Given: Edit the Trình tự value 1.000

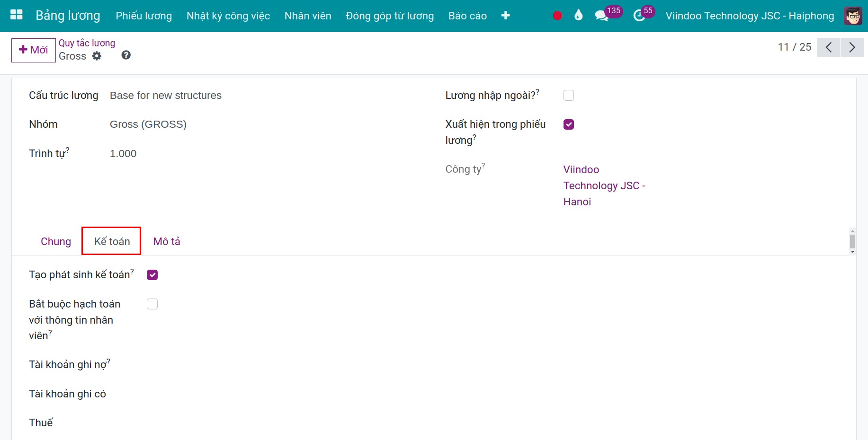Looking at the screenshot, I should point(123,154).
